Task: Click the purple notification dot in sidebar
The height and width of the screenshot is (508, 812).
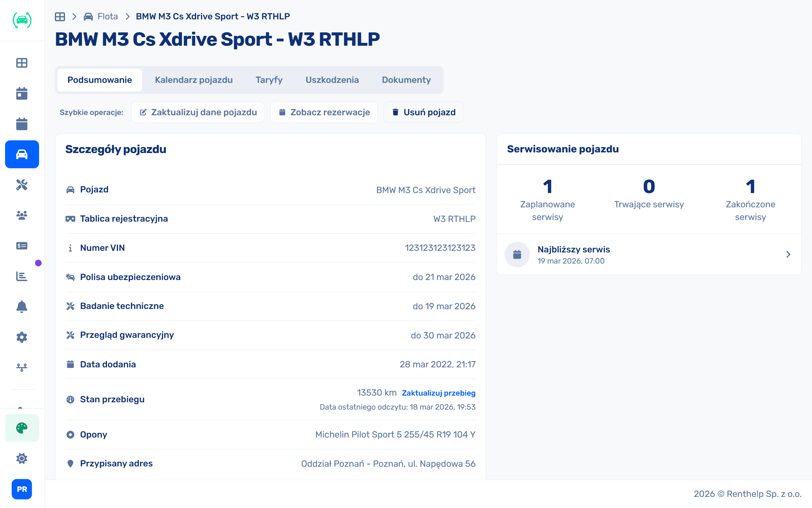Action: [38, 263]
